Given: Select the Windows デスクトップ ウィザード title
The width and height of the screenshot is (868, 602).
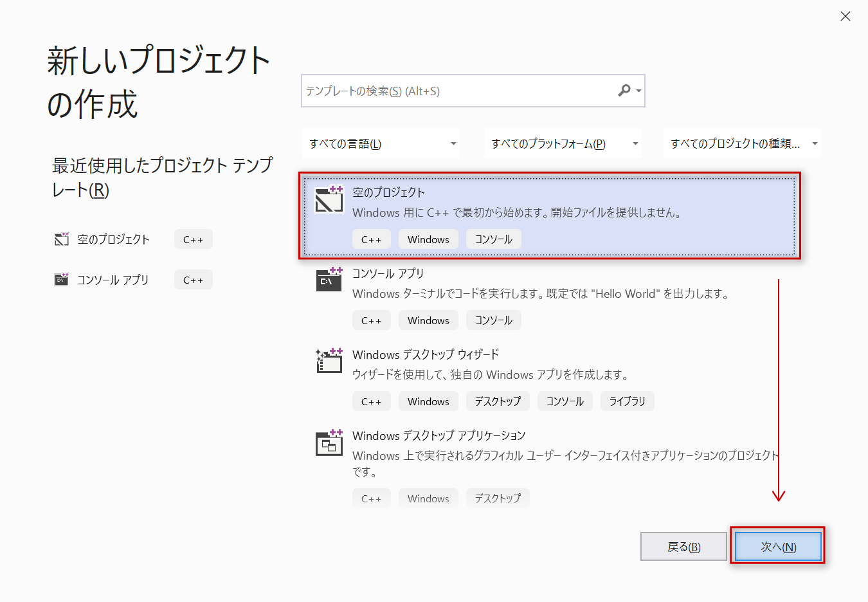Looking at the screenshot, I should (x=426, y=354).
